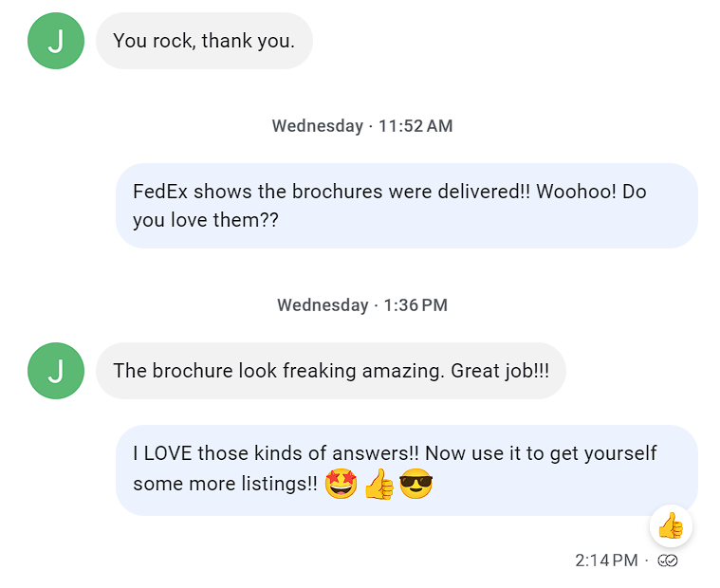Click the 2:14 PM sent time
Viewport: 720px width, 588px height.
606,560
